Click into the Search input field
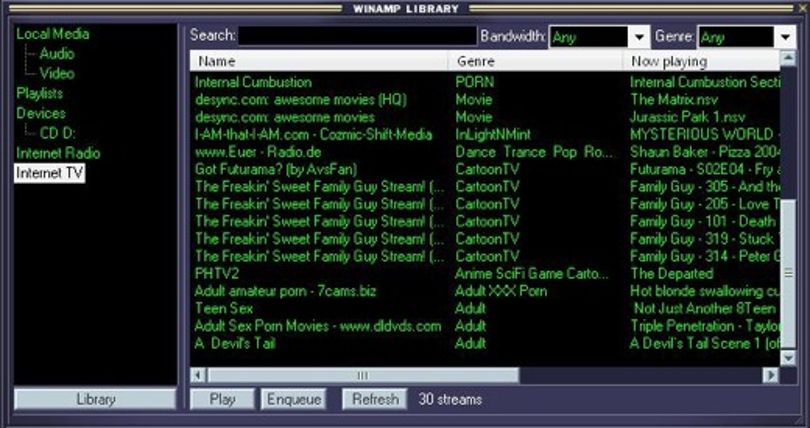The image size is (810, 428). click(x=357, y=36)
